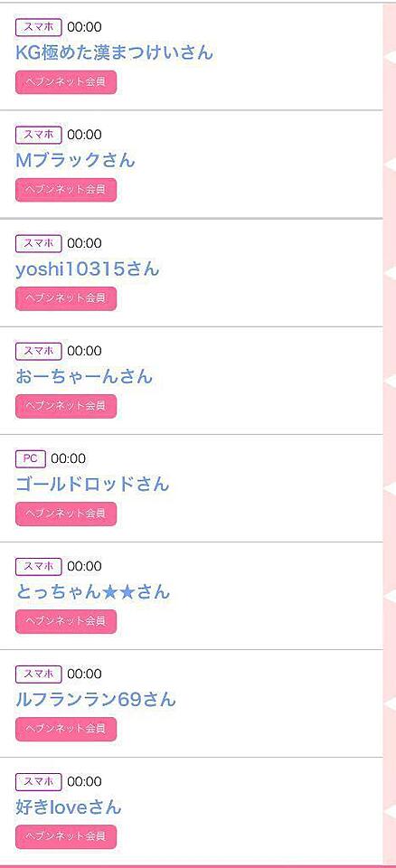
Task: Open yoshi10315さん profile link
Action: point(88,269)
